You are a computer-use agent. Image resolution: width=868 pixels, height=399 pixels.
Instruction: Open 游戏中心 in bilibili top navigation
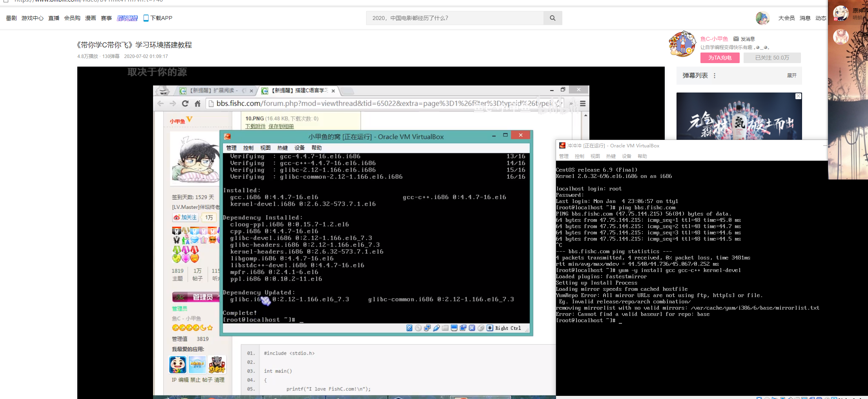(33, 18)
